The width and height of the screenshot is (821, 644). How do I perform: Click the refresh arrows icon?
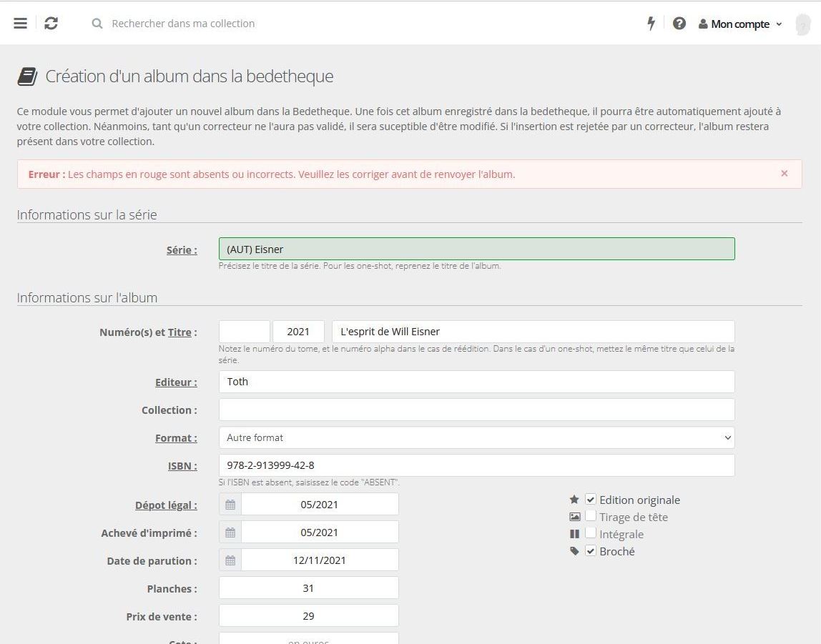coord(51,24)
